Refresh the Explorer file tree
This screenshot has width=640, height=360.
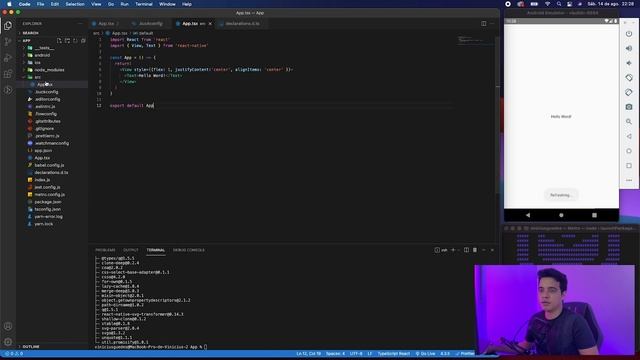(75, 40)
